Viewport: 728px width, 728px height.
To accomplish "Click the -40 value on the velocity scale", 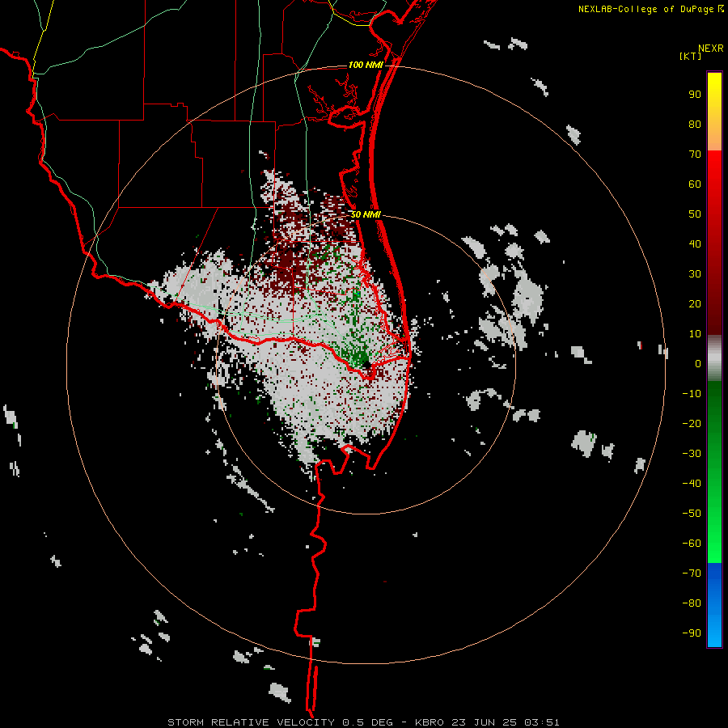I will pos(692,484).
